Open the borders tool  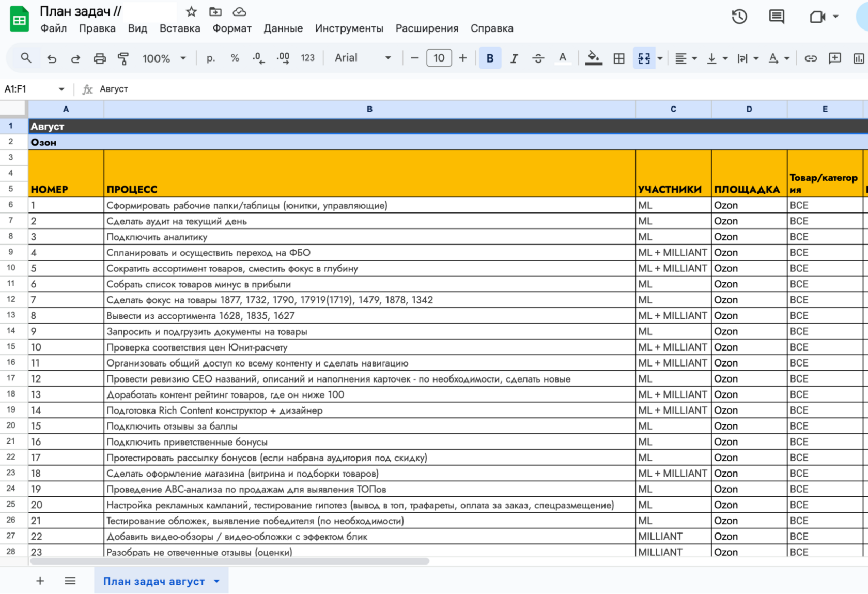point(618,58)
